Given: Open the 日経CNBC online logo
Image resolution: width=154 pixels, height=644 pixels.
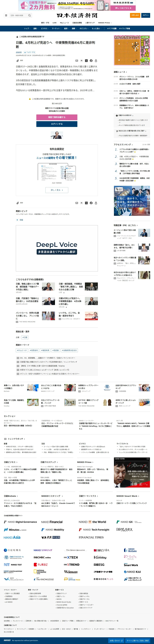Looking at the screenshot, I should [x=42, y=557].
